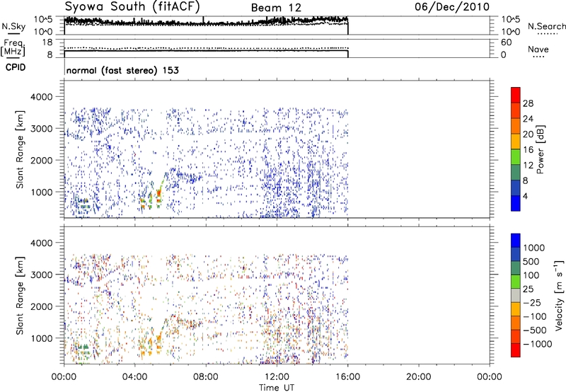Screen dimensions: 566x392
Task: Click the '08:00' time axis label
Action: coord(206,377)
